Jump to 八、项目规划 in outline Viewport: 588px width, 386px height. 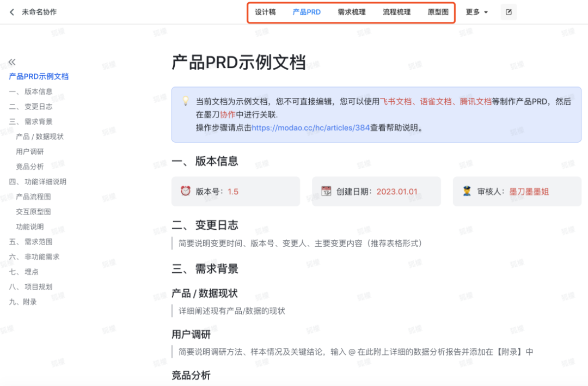coord(30,286)
